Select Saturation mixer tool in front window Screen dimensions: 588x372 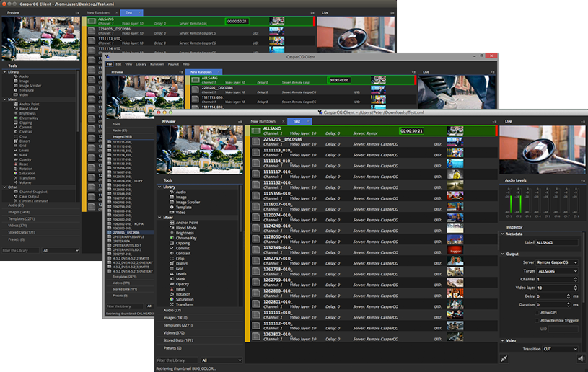182,299
